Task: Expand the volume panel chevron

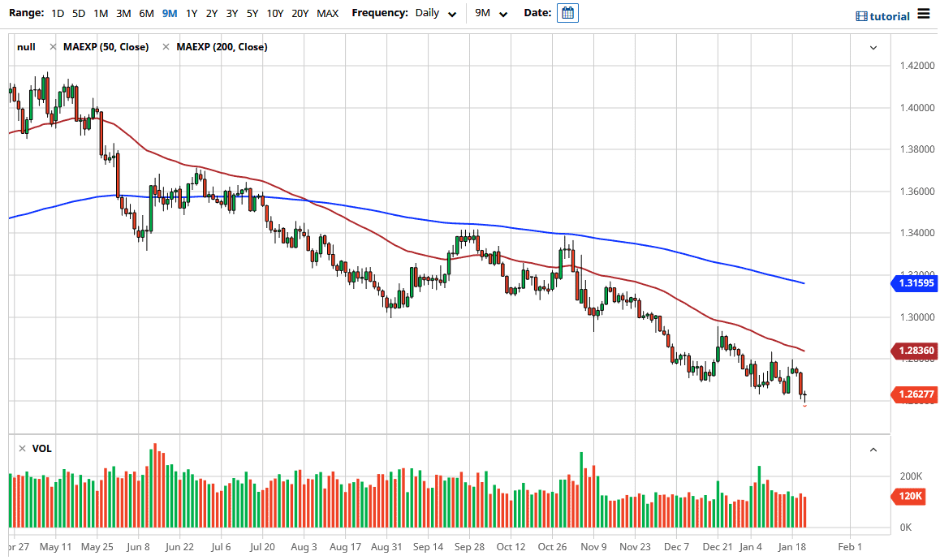Action: click(x=873, y=450)
